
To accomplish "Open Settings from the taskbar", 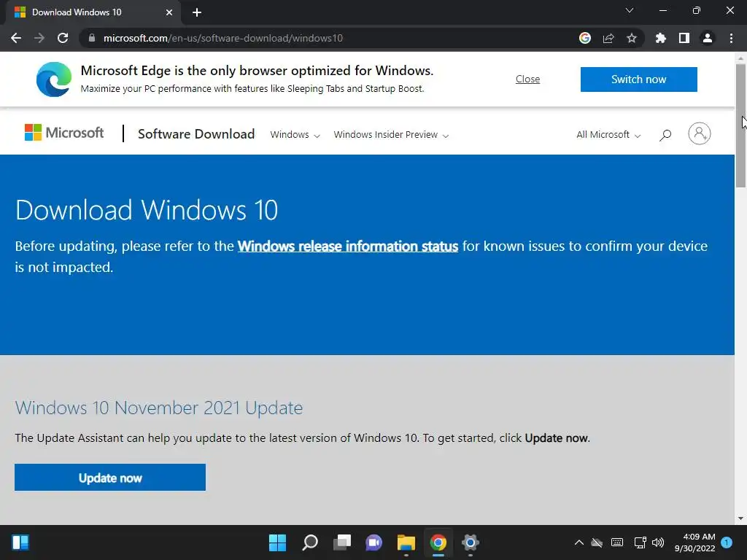I will point(470,542).
